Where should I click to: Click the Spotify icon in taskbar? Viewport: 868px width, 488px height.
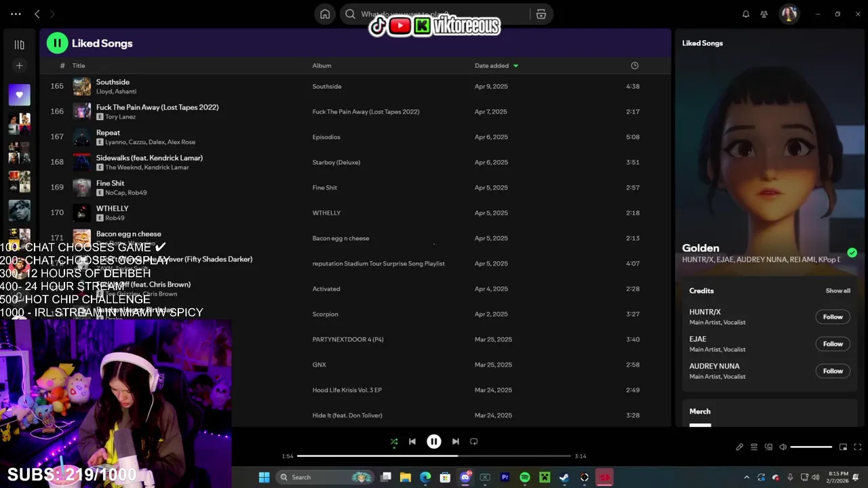[525, 477]
